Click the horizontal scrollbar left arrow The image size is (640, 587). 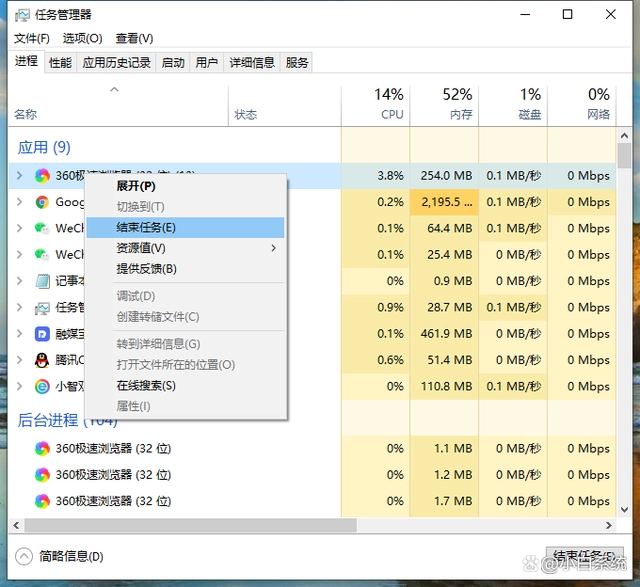tap(16, 525)
